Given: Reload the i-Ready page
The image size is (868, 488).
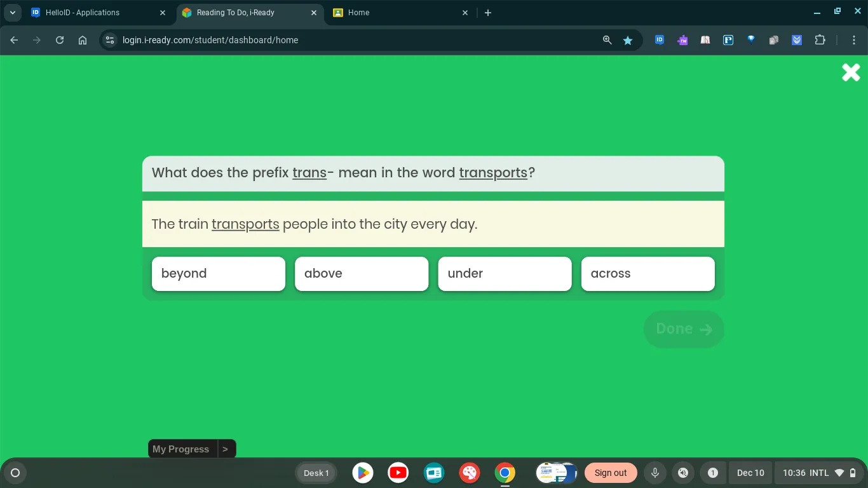Looking at the screenshot, I should click(59, 39).
